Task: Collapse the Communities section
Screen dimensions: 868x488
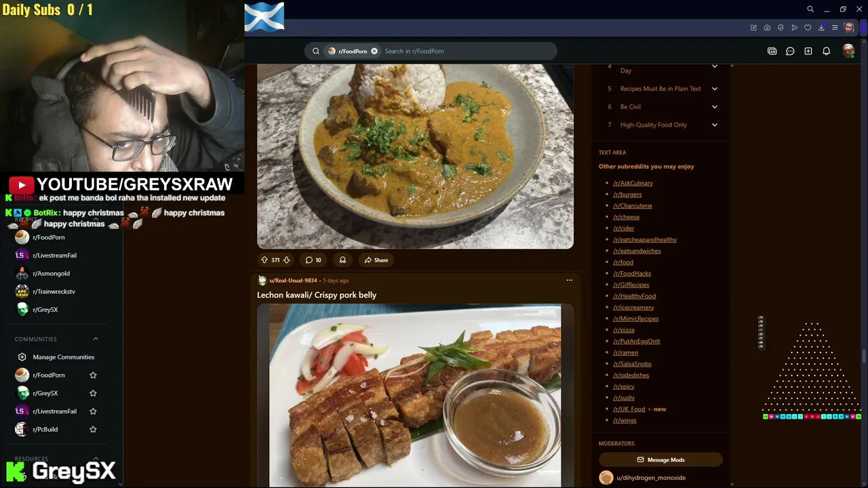Action: [96, 339]
